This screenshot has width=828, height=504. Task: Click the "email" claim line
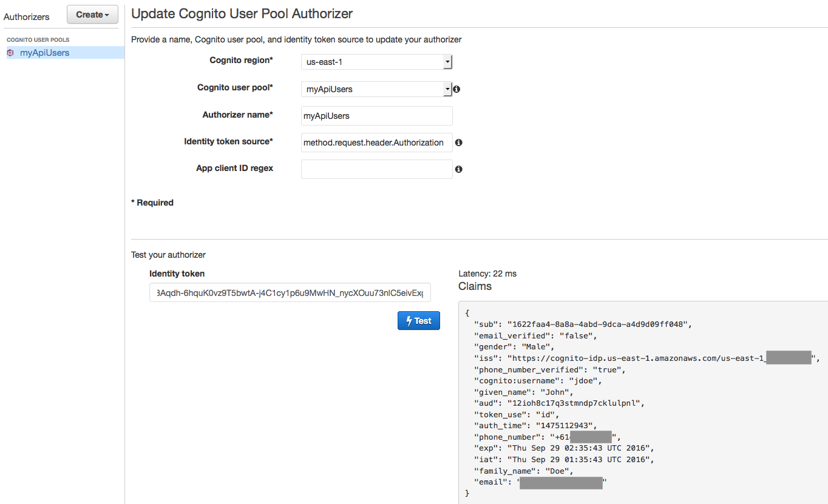pyautogui.click(x=541, y=482)
